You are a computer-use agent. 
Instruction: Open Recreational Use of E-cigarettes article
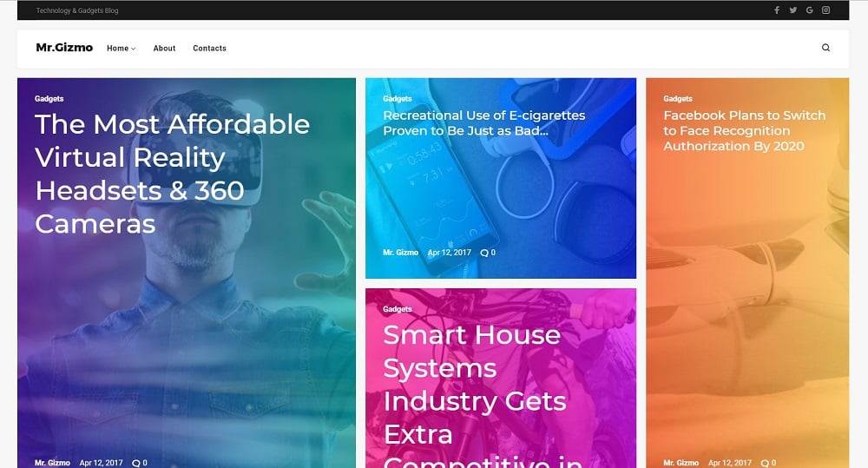[x=483, y=123]
